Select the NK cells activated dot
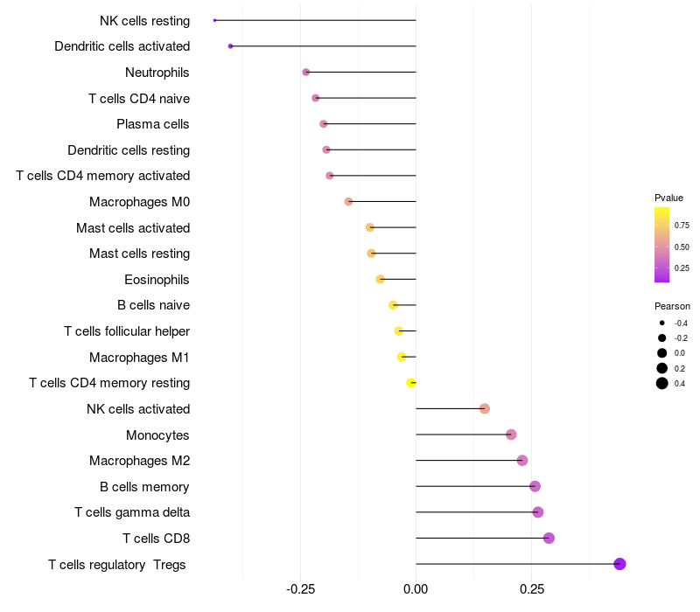This screenshot has height=612, width=700. point(485,408)
